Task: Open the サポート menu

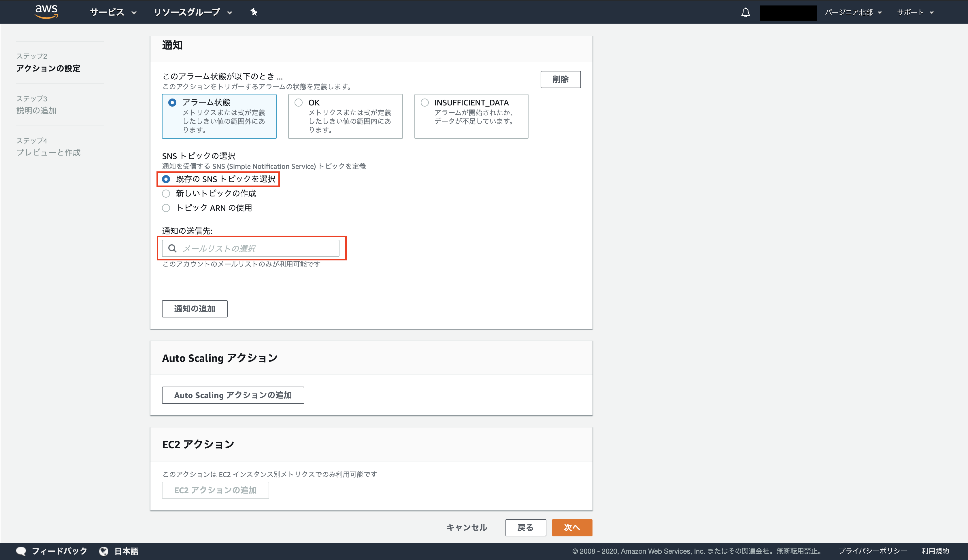Action: tap(915, 12)
